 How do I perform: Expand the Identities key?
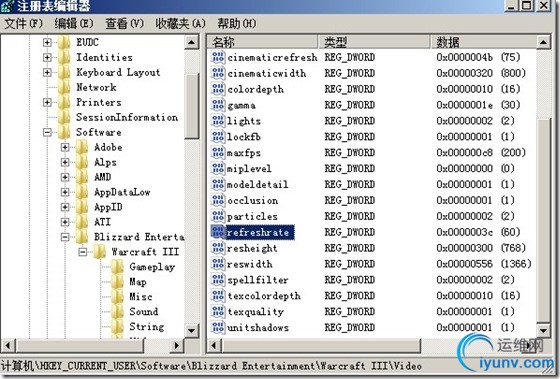coord(47,58)
